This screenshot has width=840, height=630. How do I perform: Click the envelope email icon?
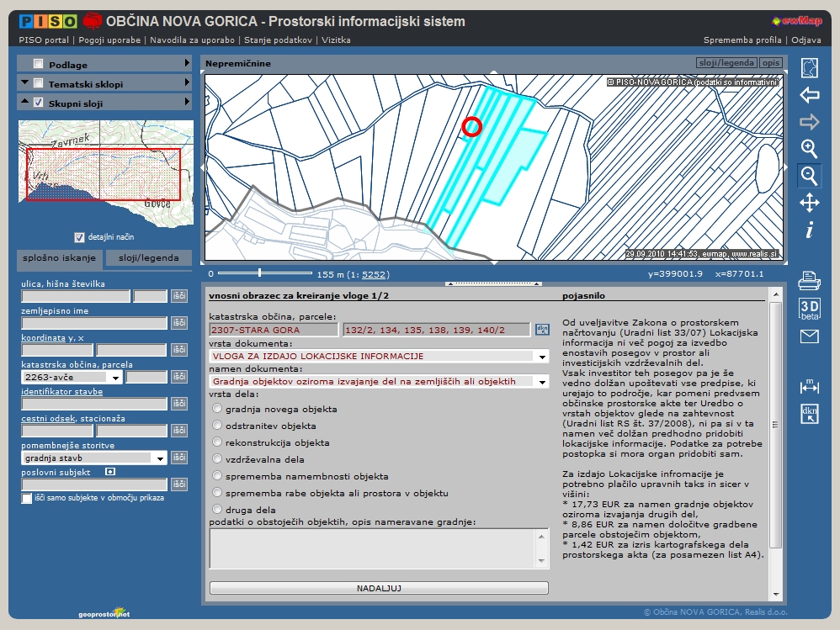tap(809, 337)
